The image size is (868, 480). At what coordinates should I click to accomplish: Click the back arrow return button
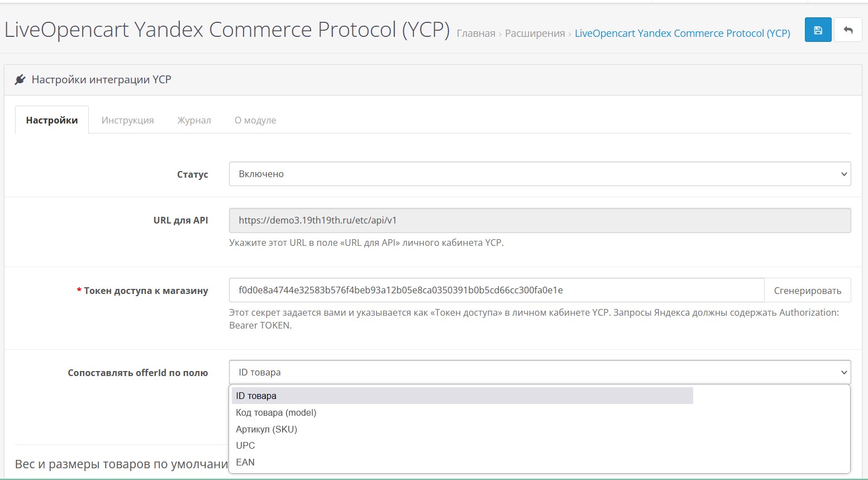tap(848, 30)
